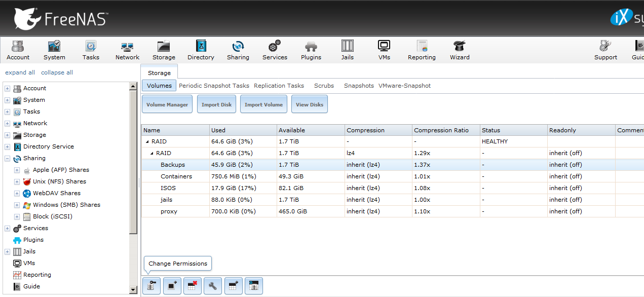Switch to the Volumes tab
The width and height of the screenshot is (644, 297).
159,86
